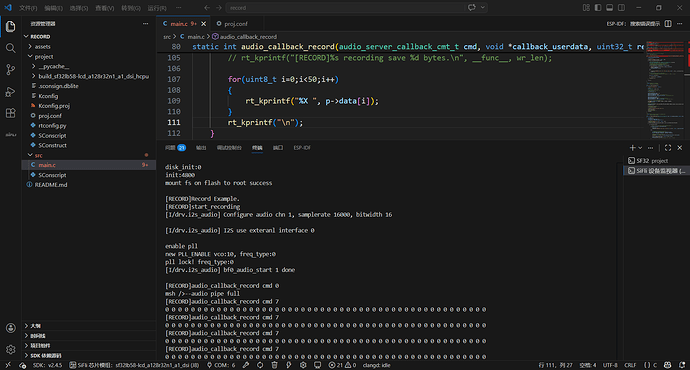The image size is (690, 370).
Task: Open the SiFli extension view in activity bar
Action: click(11, 135)
